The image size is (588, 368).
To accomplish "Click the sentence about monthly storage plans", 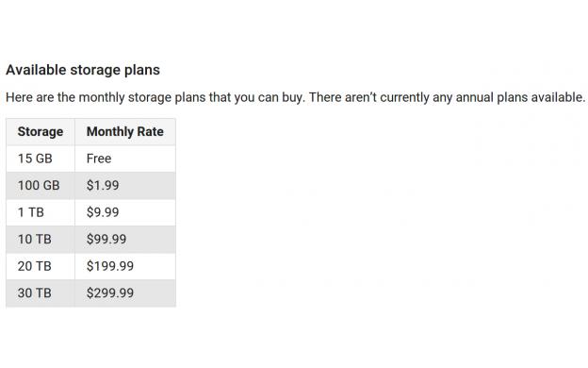I will (155, 97).
